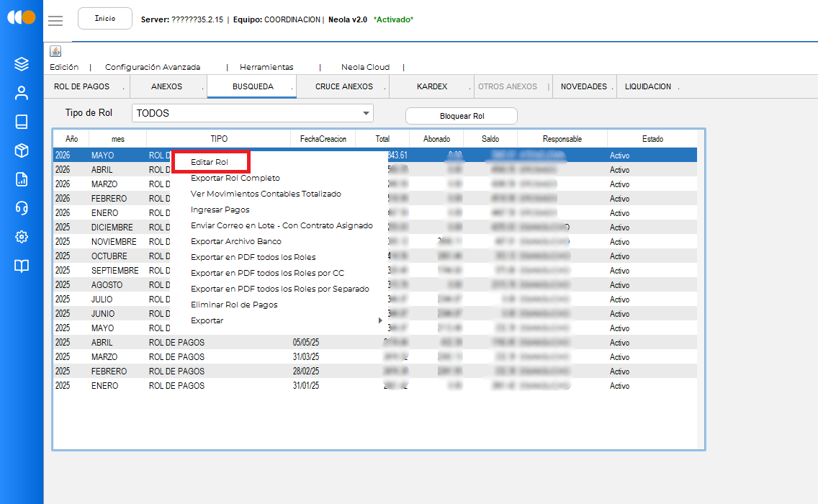This screenshot has width=818, height=504.
Task: Click the open book manual sidebar icon
Action: [x=22, y=266]
